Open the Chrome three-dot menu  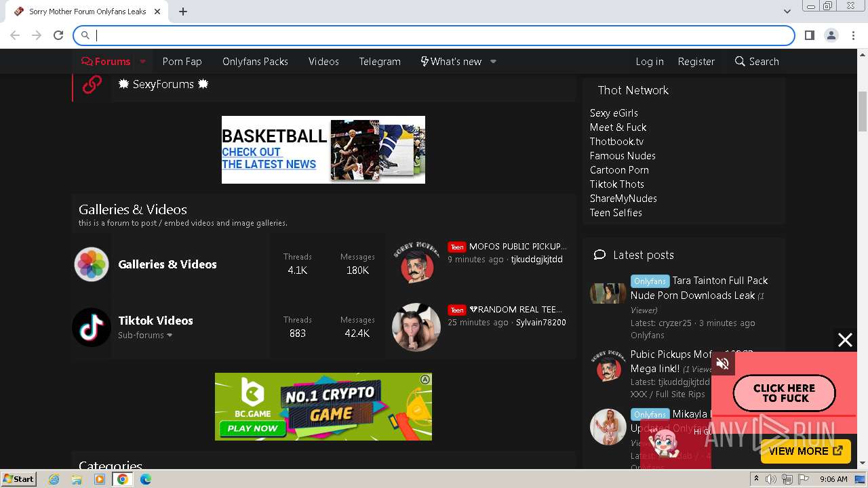pyautogui.click(x=852, y=35)
